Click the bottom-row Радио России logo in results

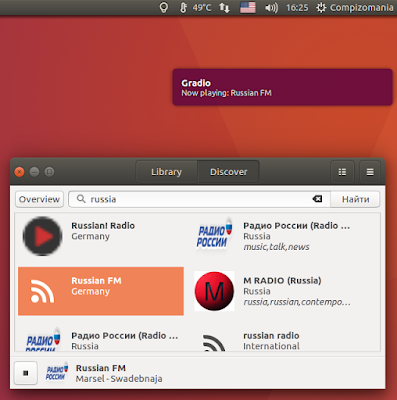coord(43,340)
